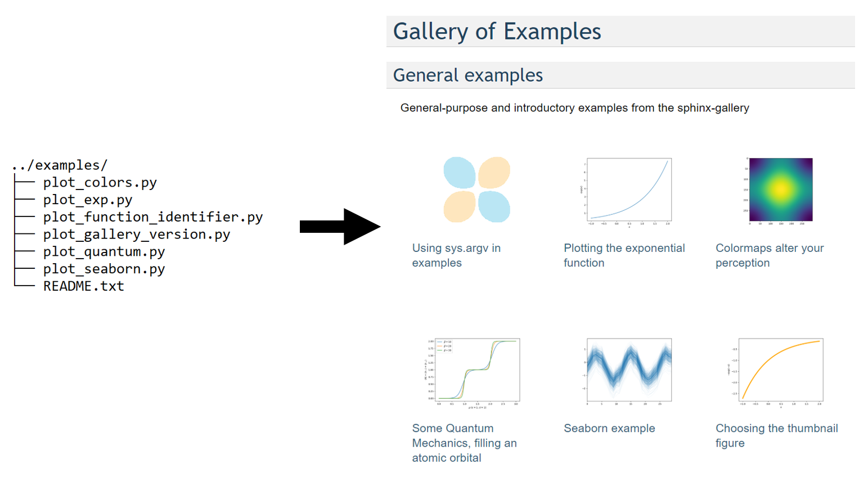Screen dimensions: 868x496
Task: Open the "Seaborn example" link
Action: pos(609,429)
